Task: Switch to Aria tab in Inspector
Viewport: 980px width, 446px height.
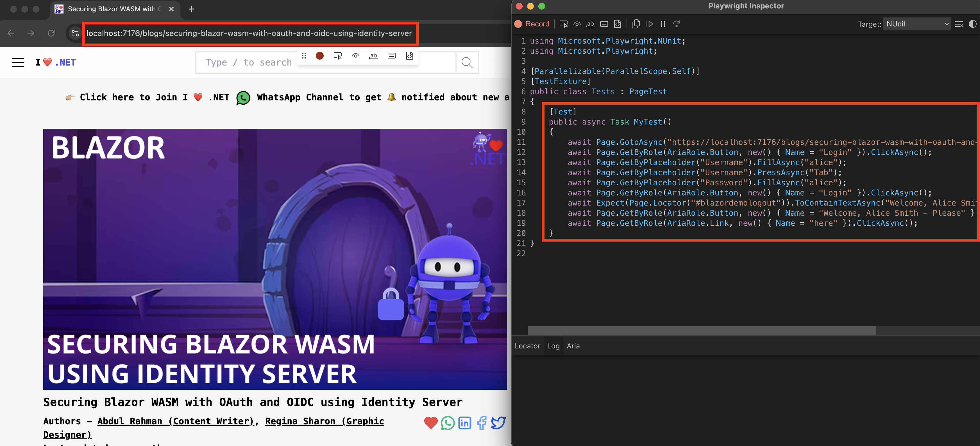Action: coord(573,346)
